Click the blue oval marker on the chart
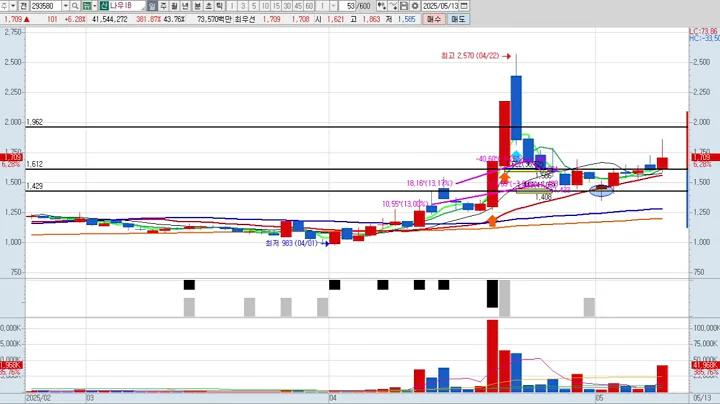 coord(601,190)
